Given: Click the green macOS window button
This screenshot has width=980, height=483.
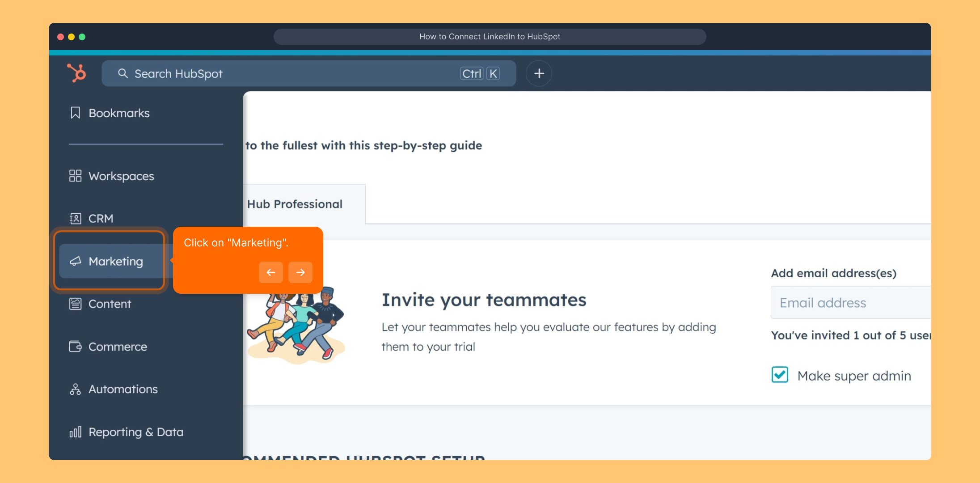Looking at the screenshot, I should point(82,37).
